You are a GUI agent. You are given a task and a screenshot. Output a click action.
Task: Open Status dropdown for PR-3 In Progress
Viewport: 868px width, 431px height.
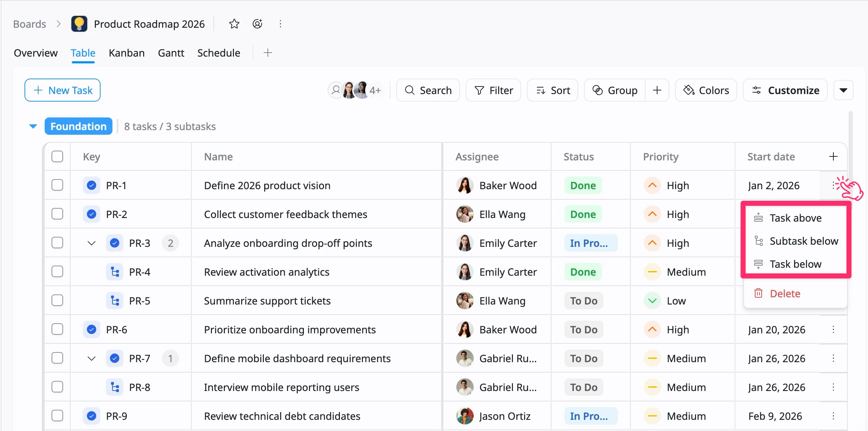click(591, 243)
